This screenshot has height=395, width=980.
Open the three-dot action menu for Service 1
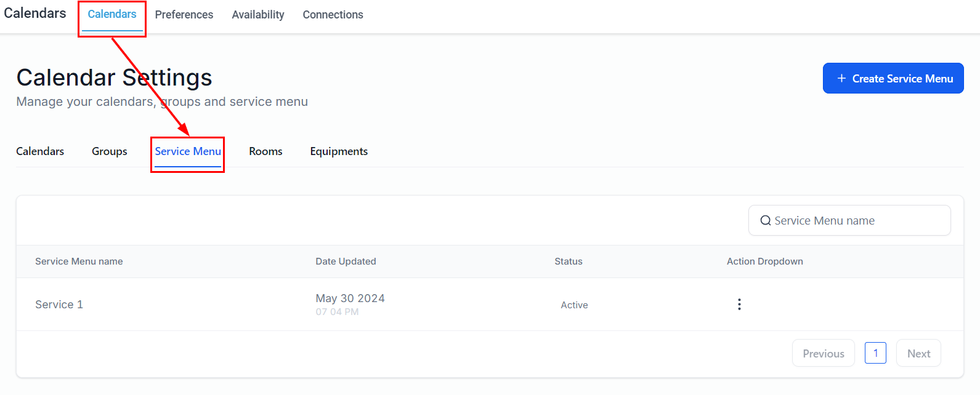point(739,305)
